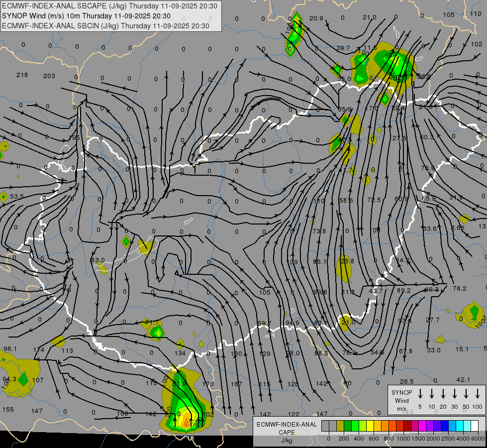Click the 89.2 value on the map
This screenshot has width=487, height=448.
(x=404, y=290)
